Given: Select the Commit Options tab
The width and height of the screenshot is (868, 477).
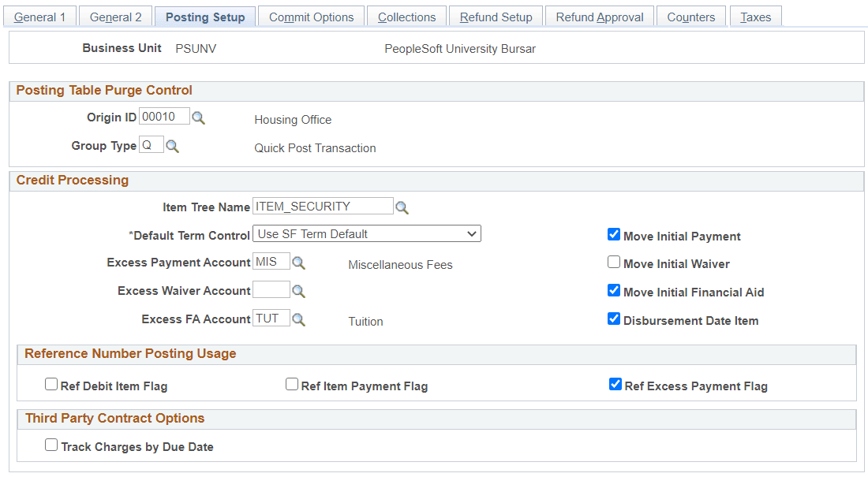Looking at the screenshot, I should pyautogui.click(x=311, y=16).
